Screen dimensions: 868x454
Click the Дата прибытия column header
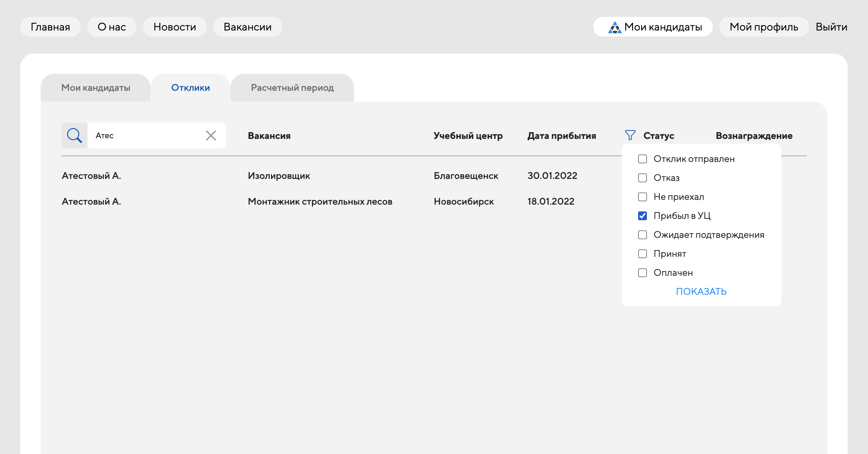[562, 136]
